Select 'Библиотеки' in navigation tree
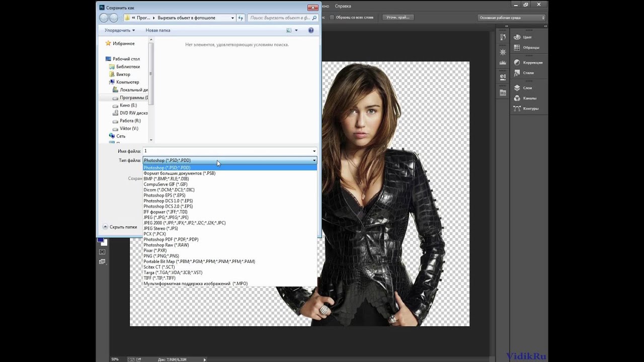The image size is (644, 362). tap(128, 66)
